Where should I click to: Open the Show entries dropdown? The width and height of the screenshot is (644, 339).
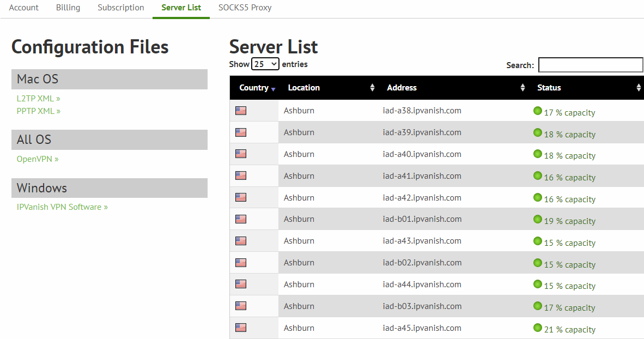pyautogui.click(x=265, y=64)
